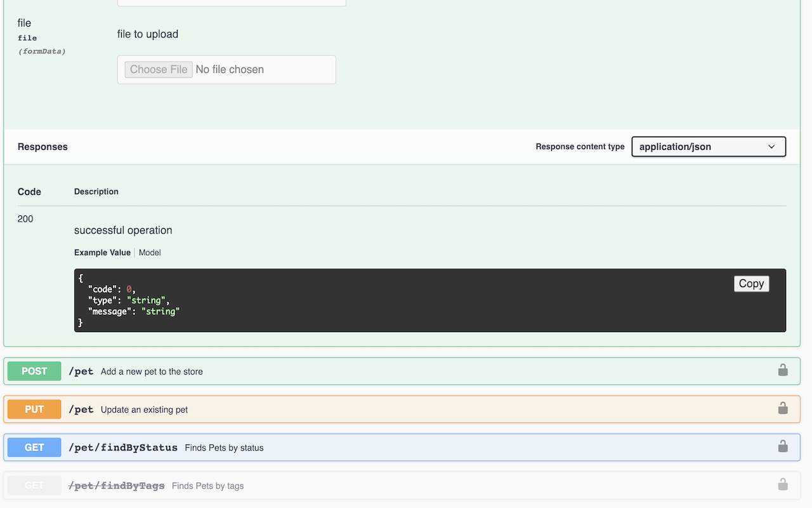Click the JSON example code block
This screenshot has width=812, height=508.
pyautogui.click(x=430, y=300)
